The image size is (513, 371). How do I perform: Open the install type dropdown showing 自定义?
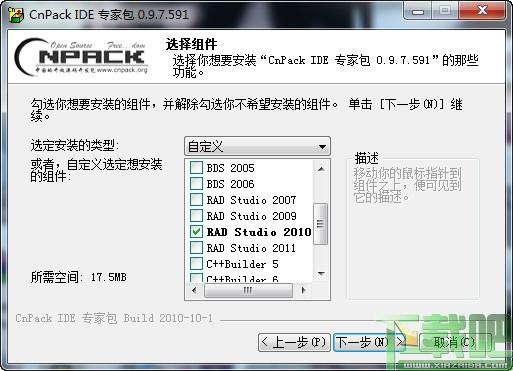coord(257,146)
